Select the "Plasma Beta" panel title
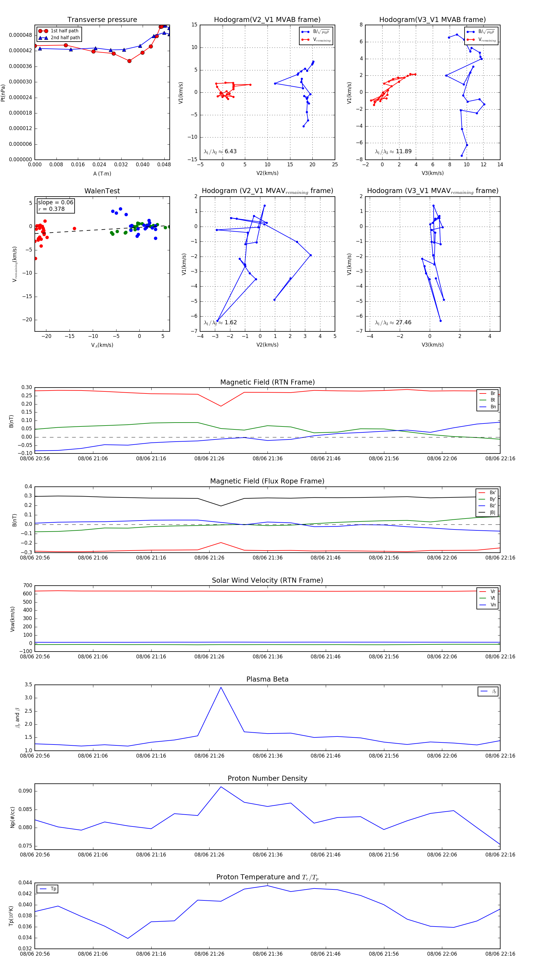The height and width of the screenshot is (980, 535). (267, 679)
